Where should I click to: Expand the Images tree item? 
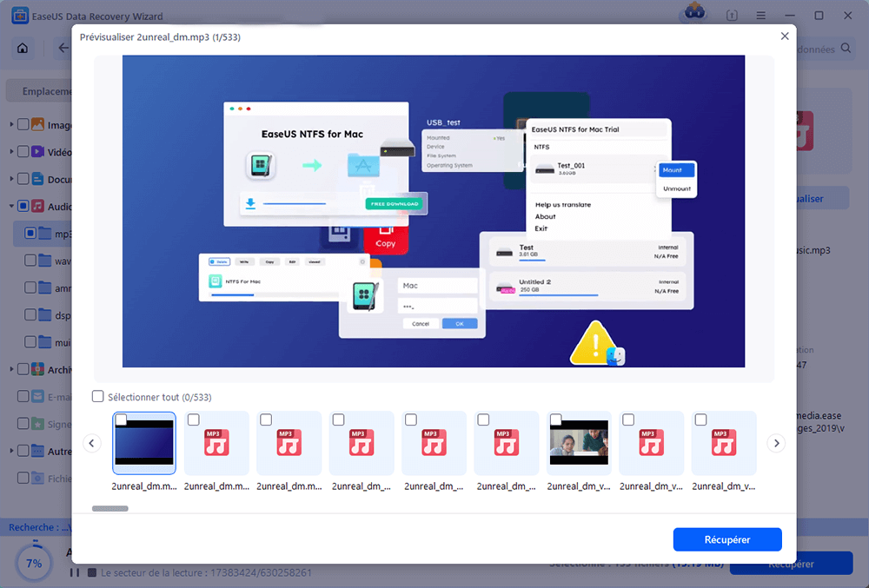(x=10, y=124)
